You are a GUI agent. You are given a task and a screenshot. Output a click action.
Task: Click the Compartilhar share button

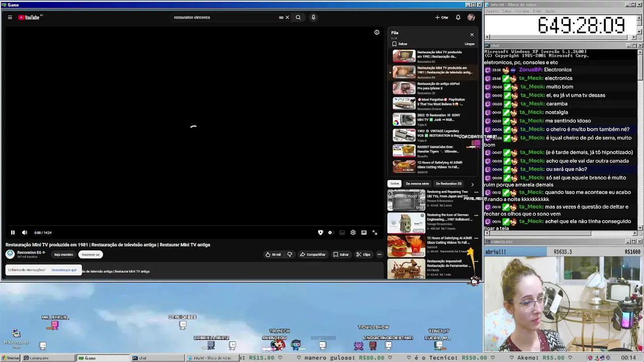tap(313, 255)
